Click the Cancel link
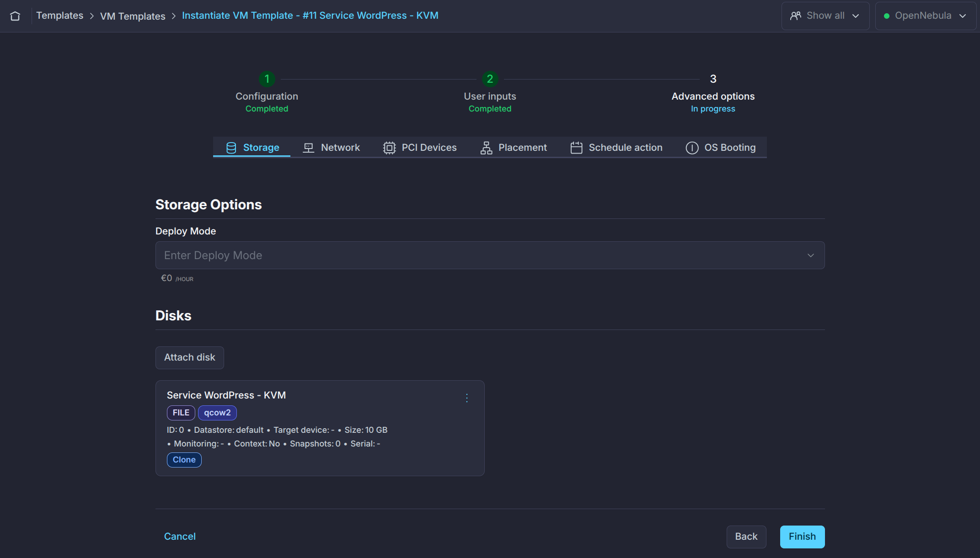Viewport: 980px width, 558px height. coord(180,537)
